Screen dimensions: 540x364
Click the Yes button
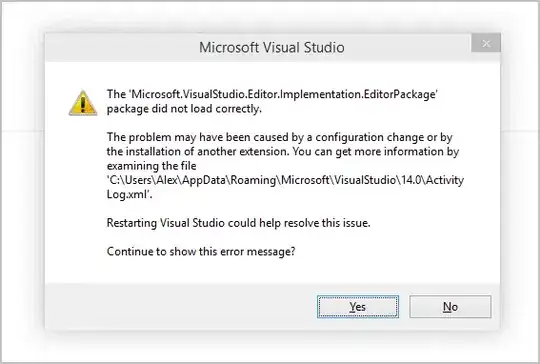pos(358,306)
